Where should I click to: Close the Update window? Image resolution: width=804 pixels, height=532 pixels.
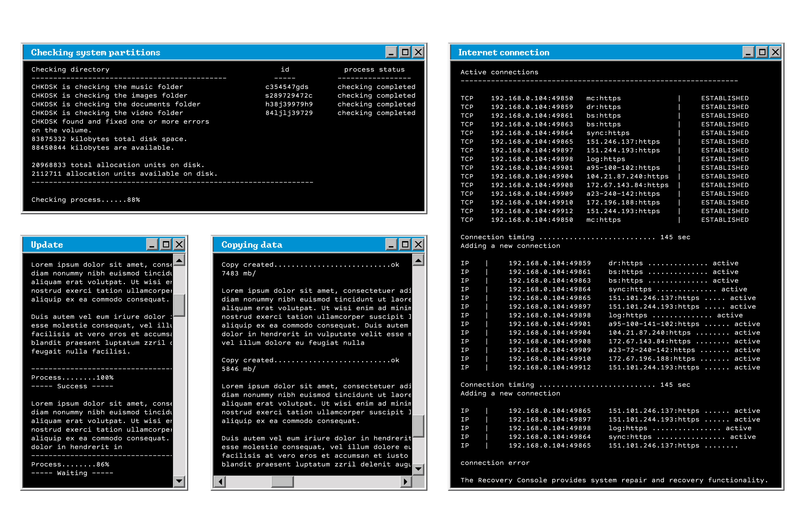point(179,245)
